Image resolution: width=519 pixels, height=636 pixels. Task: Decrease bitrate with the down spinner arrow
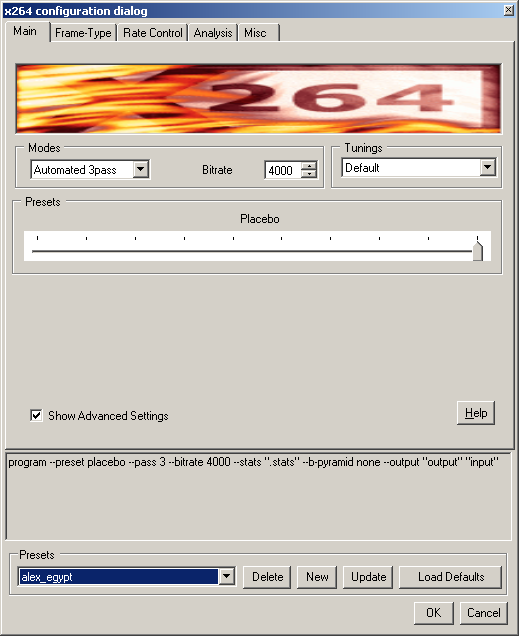pyautogui.click(x=309, y=174)
